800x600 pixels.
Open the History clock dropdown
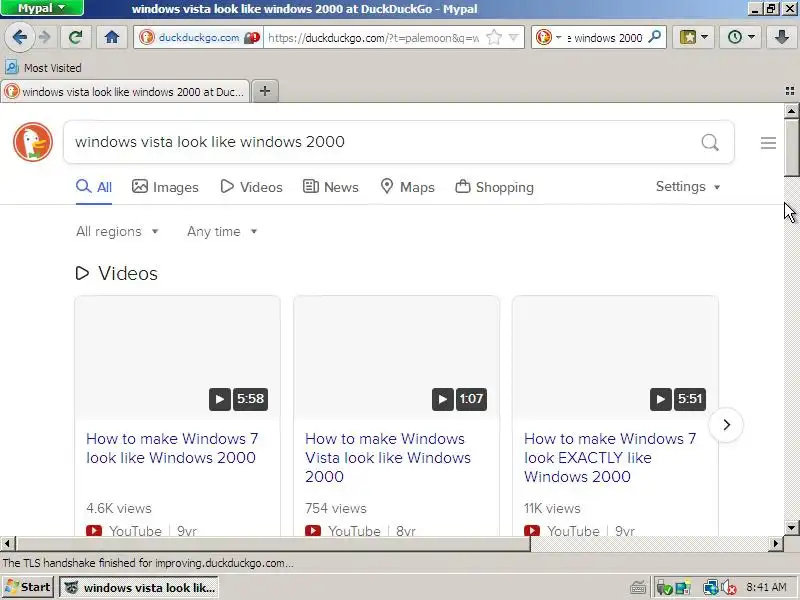pyautogui.click(x=740, y=37)
